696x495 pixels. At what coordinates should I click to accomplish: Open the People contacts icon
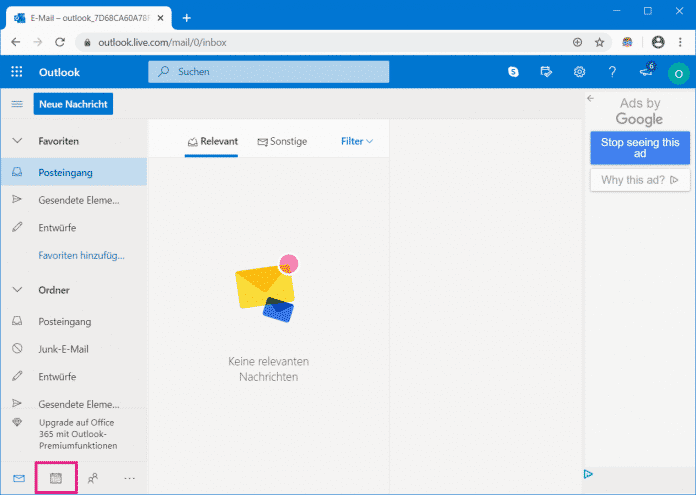pos(93,478)
